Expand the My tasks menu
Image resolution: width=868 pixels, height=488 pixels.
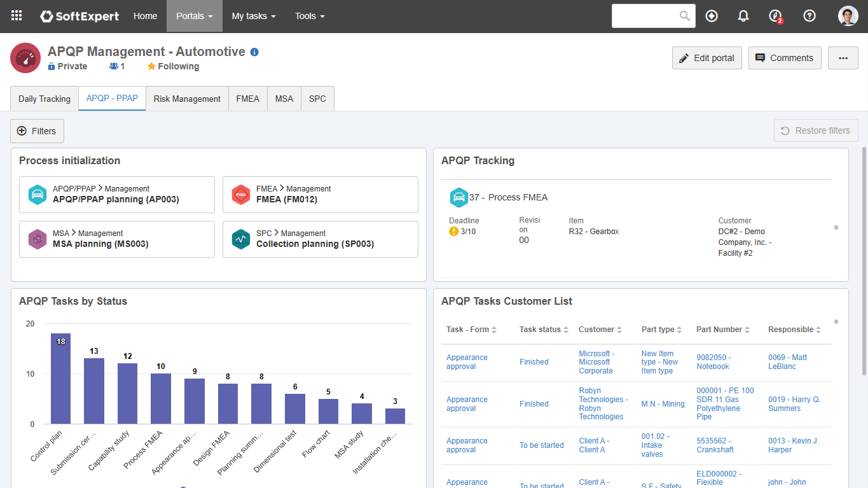[254, 16]
